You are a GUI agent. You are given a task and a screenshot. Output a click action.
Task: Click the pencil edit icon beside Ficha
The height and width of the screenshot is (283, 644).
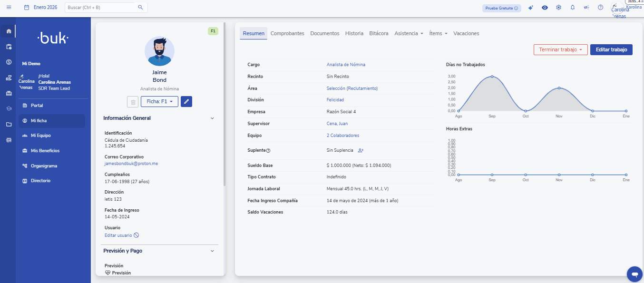click(186, 101)
